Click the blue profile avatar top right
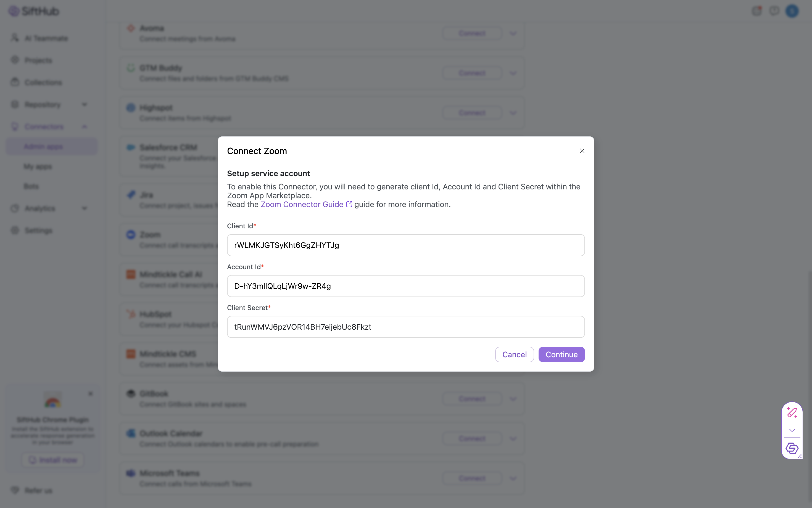 pos(792,11)
